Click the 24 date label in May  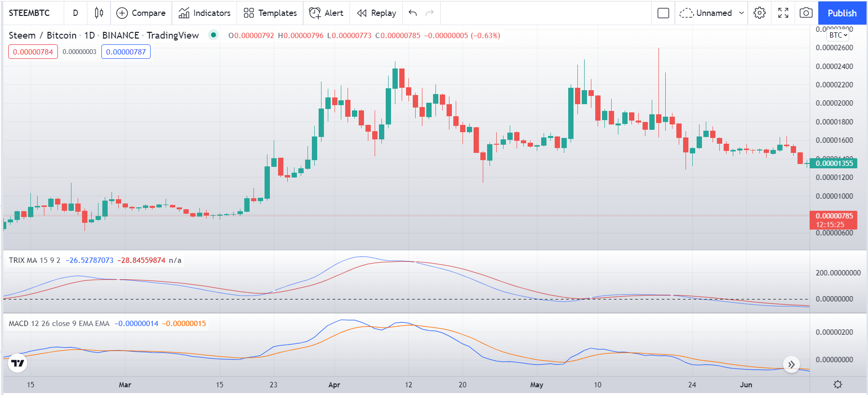pyautogui.click(x=692, y=385)
